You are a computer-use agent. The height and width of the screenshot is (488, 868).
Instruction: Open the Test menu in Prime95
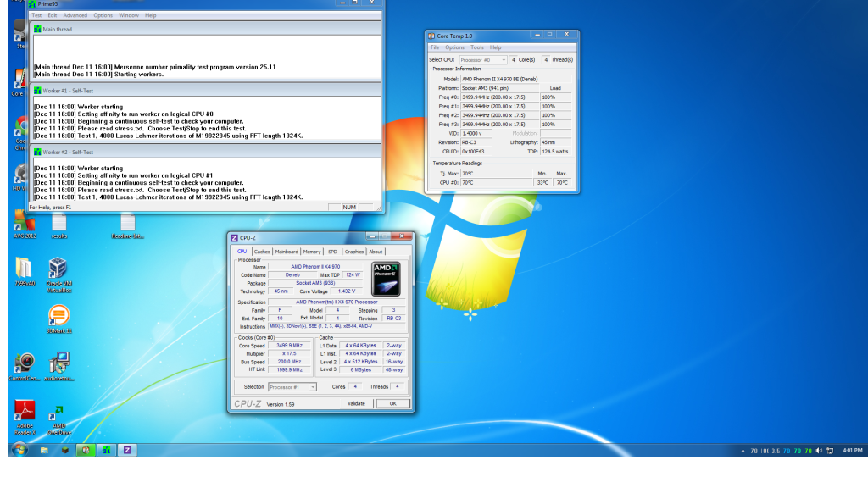(x=36, y=15)
